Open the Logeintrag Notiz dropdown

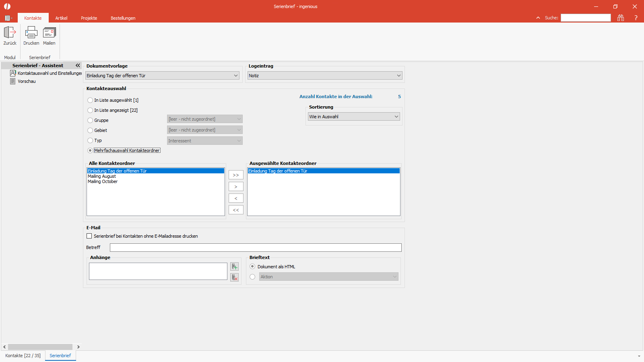tap(325, 76)
